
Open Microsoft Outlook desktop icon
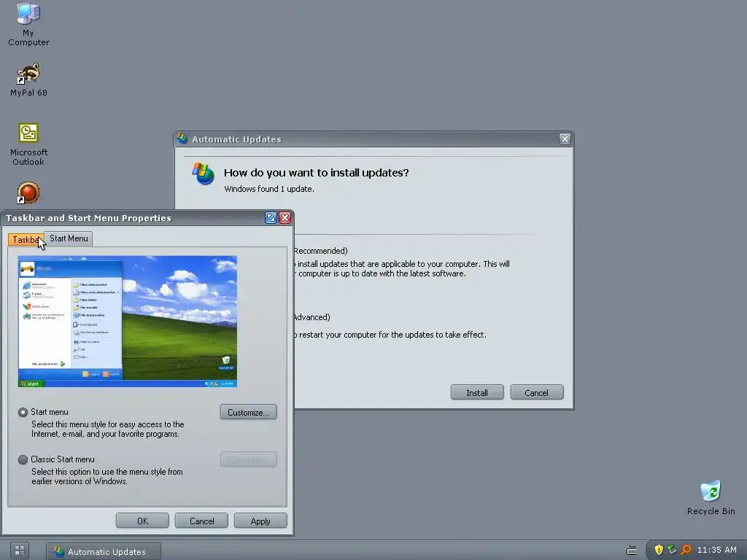28,144
